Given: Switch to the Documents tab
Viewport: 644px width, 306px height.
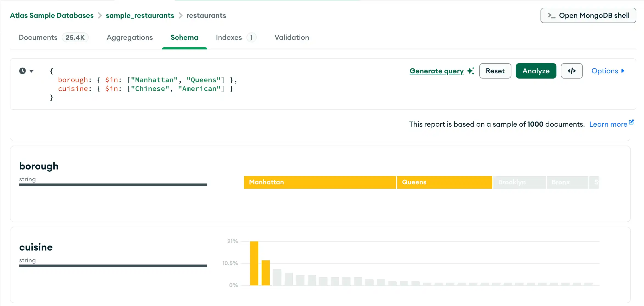Looking at the screenshot, I should [x=38, y=37].
